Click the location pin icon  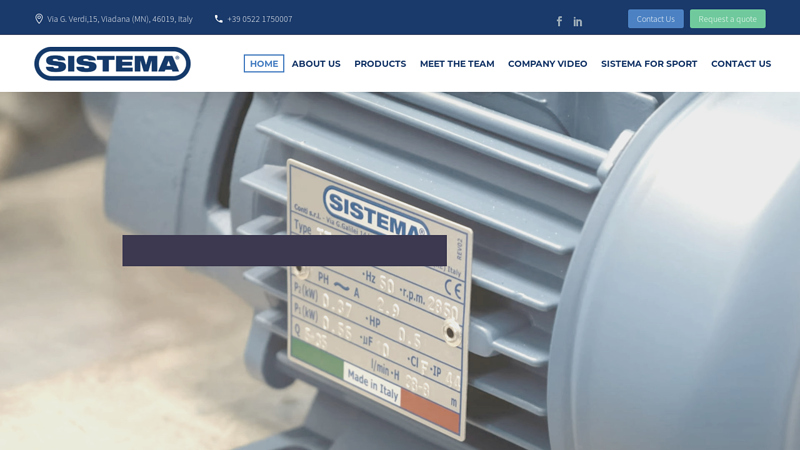click(39, 19)
